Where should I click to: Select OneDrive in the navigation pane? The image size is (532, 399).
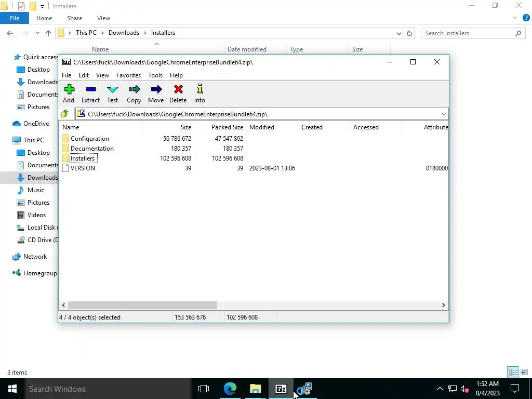[31, 124]
